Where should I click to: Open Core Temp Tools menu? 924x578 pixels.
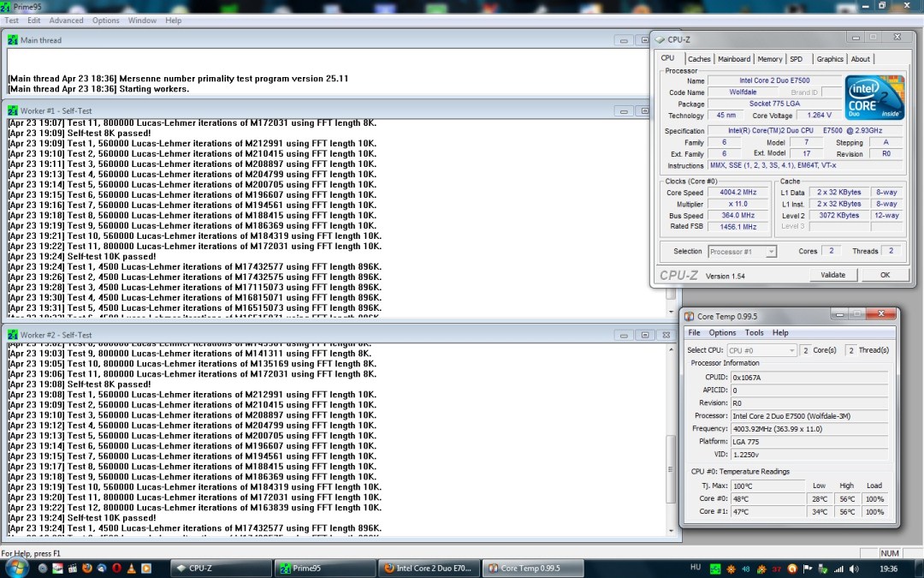click(754, 332)
